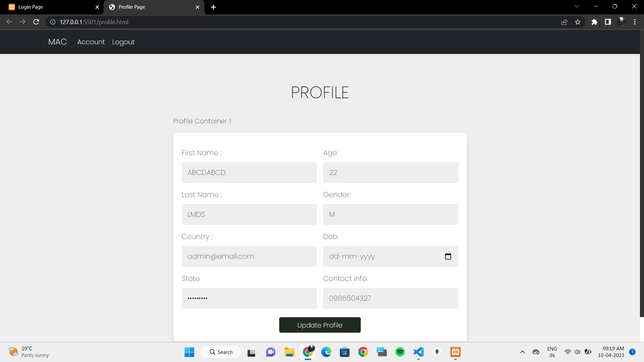Expand hidden icons in the system tray
This screenshot has width=644, height=362.
point(522,352)
